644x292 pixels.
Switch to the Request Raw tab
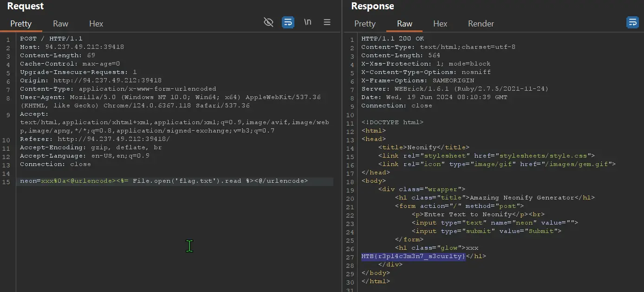(60, 24)
